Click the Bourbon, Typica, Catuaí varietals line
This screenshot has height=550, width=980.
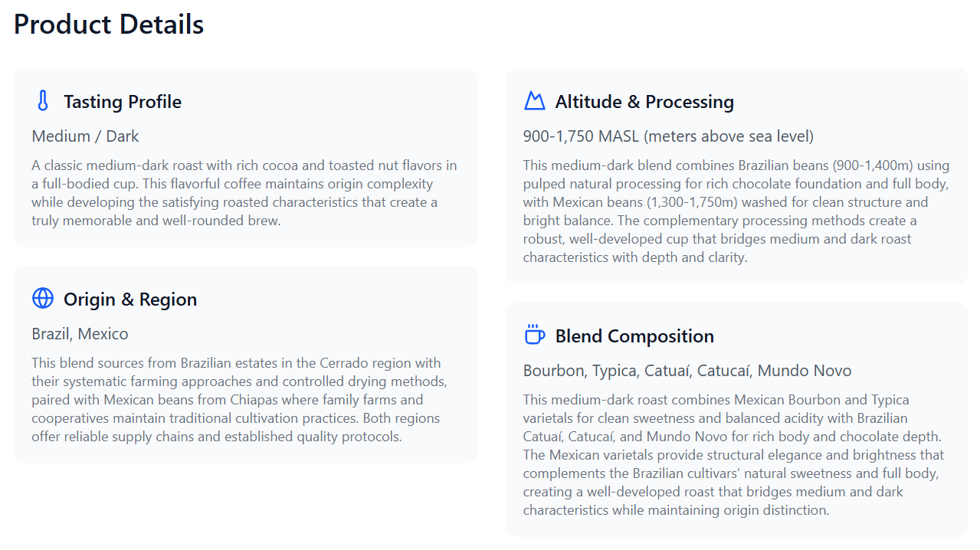coord(687,371)
